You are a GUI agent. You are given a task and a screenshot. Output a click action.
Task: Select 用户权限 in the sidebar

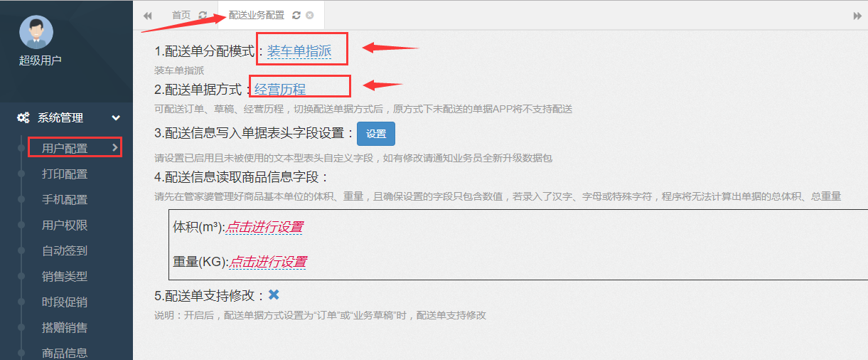[x=65, y=226]
